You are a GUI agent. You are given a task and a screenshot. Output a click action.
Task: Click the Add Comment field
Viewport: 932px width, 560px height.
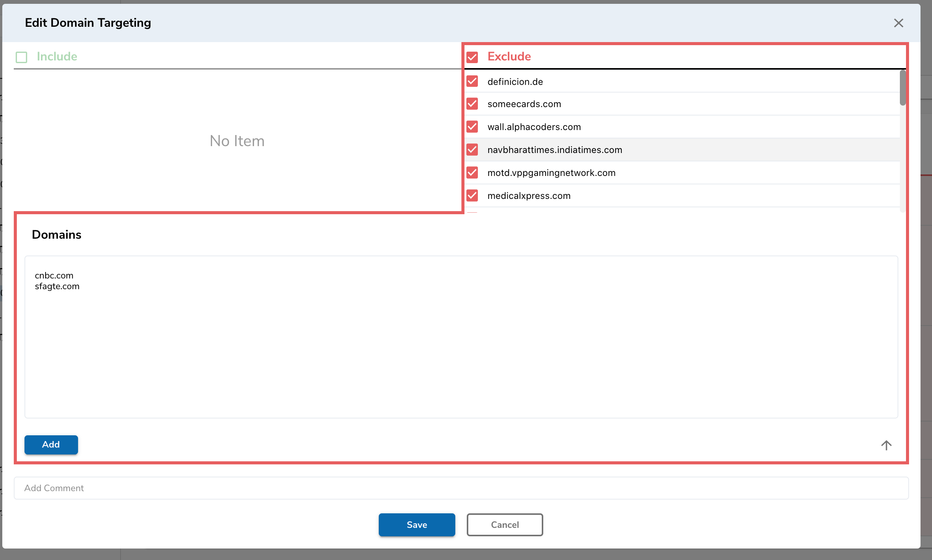(461, 488)
